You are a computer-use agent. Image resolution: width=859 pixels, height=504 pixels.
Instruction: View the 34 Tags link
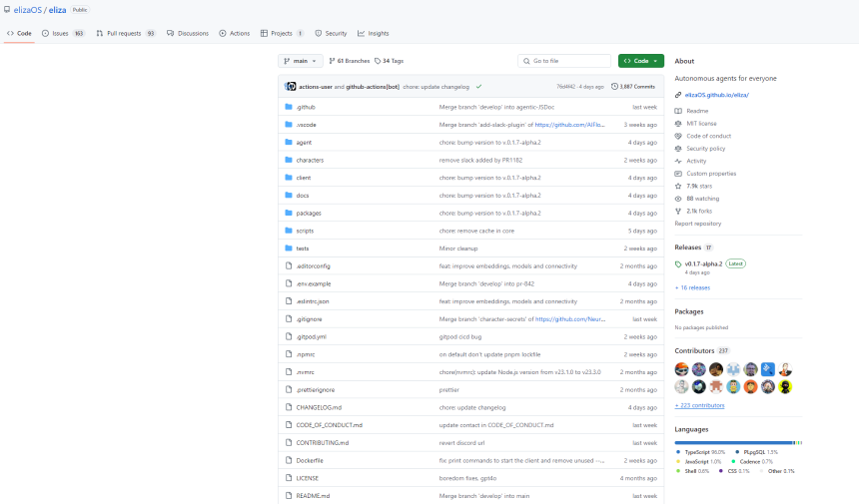click(389, 61)
